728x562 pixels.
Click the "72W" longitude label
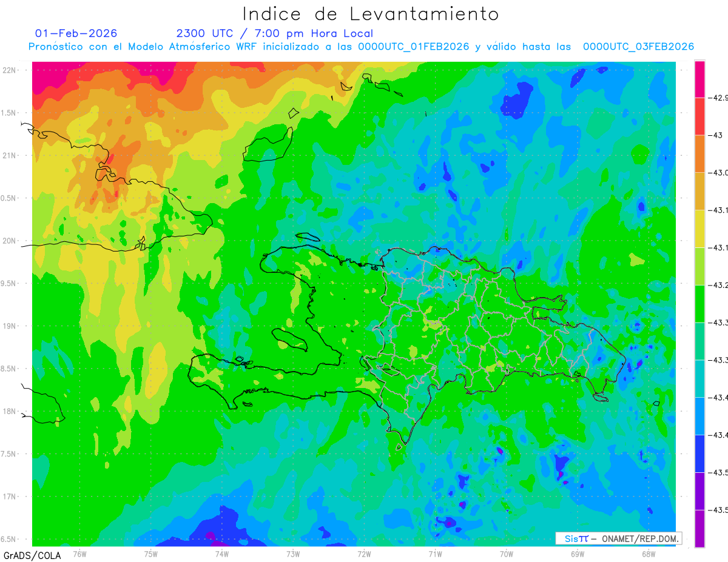coord(364,554)
